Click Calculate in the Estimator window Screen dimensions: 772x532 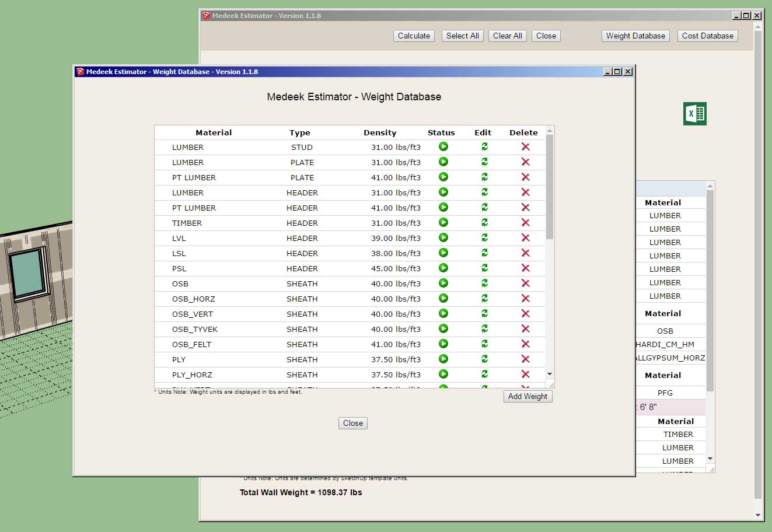point(414,36)
